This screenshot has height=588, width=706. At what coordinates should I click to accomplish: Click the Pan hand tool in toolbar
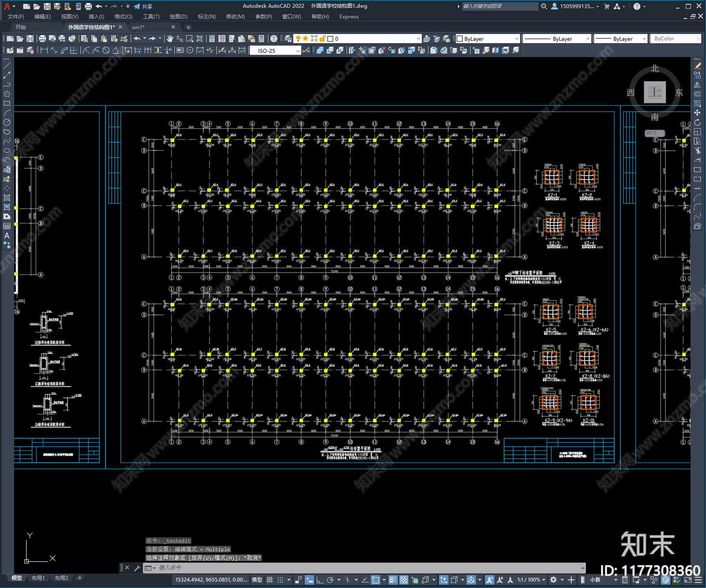tap(170, 39)
